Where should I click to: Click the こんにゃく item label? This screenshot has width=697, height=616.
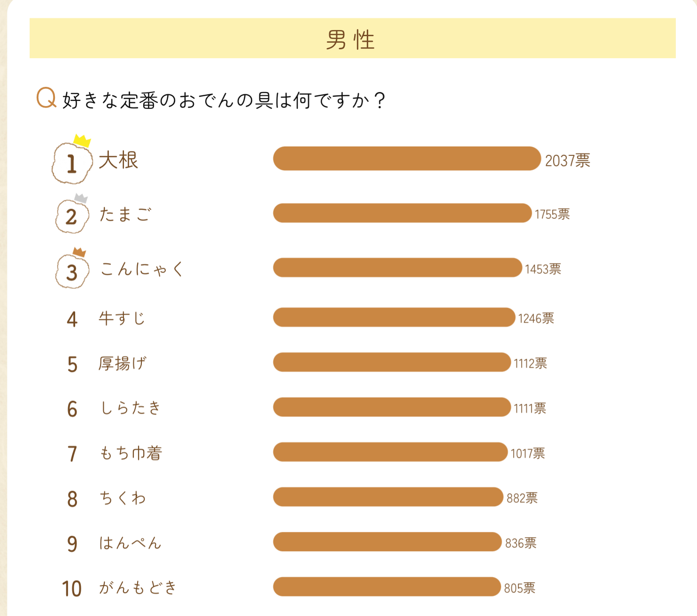coord(141,269)
